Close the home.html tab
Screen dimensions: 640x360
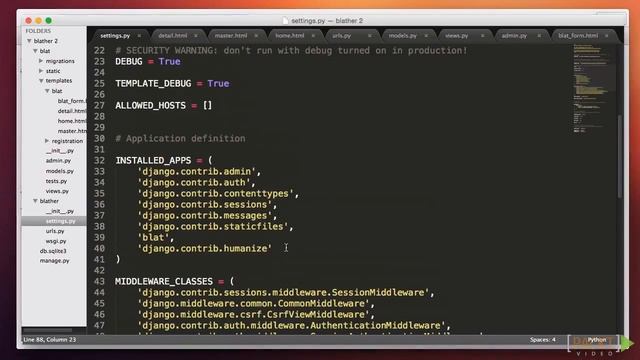(x=313, y=36)
